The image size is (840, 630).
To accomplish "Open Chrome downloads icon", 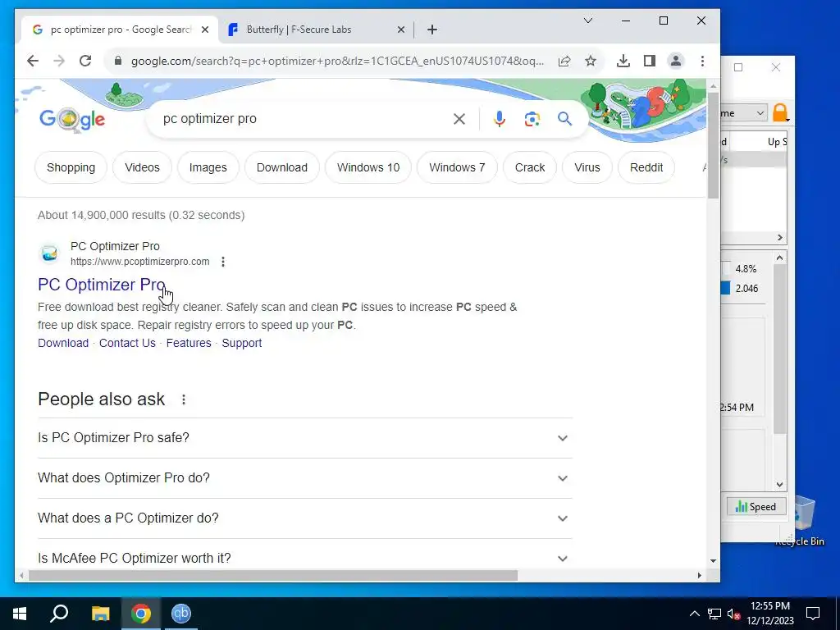I will 623,61.
